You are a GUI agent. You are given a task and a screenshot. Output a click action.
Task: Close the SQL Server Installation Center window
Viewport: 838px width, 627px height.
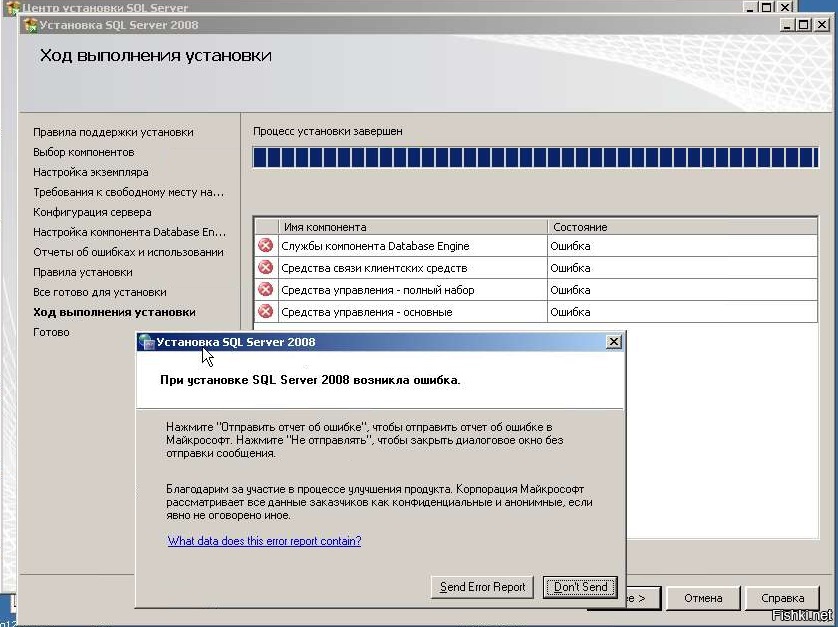(x=785, y=7)
